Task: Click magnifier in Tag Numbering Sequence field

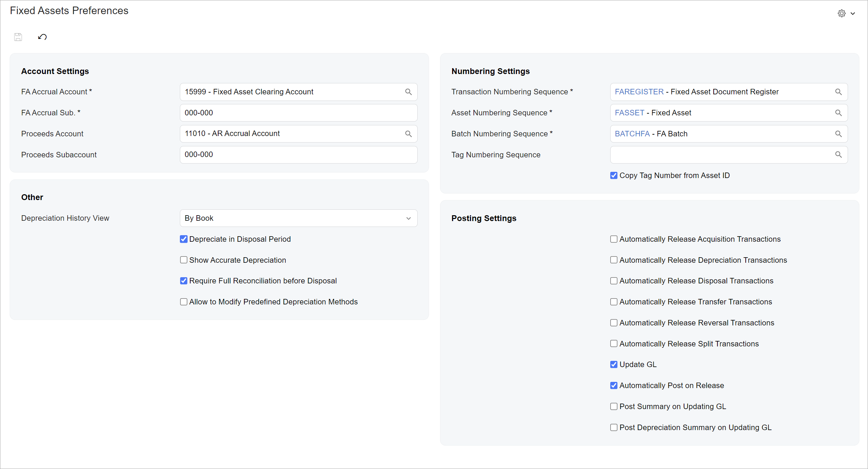Action: (x=838, y=155)
